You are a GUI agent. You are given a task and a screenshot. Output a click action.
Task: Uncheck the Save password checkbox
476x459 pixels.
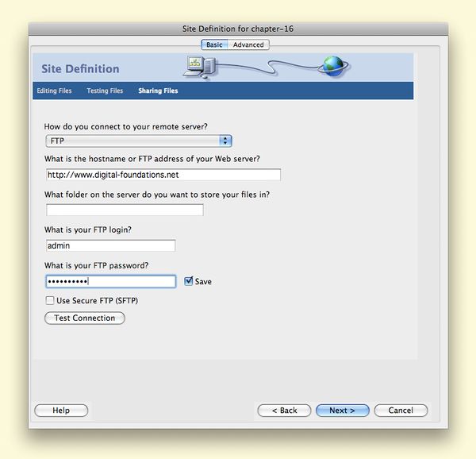(189, 281)
